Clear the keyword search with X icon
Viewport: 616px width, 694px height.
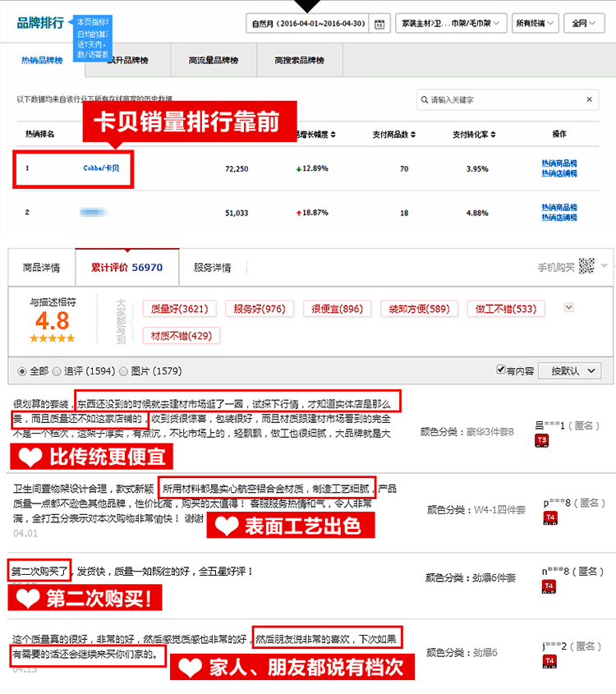[x=589, y=99]
